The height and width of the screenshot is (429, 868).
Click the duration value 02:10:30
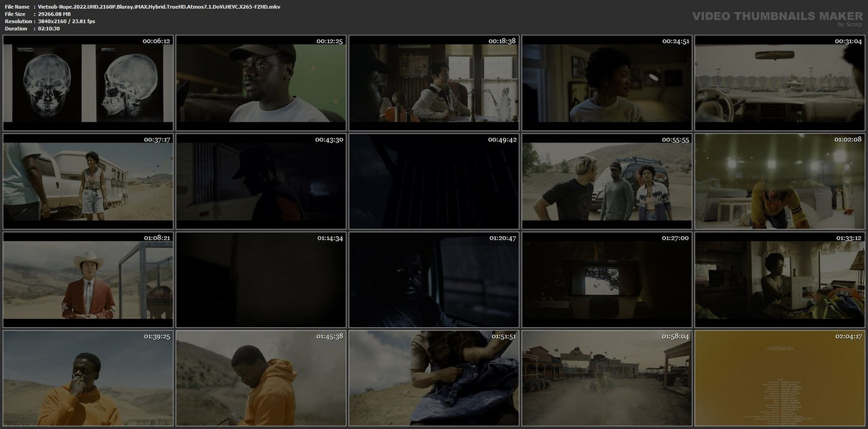tap(49, 29)
